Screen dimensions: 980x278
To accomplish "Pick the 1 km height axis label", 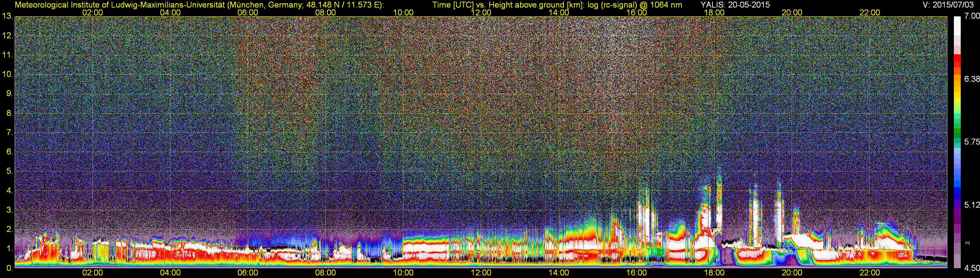I will point(9,249).
